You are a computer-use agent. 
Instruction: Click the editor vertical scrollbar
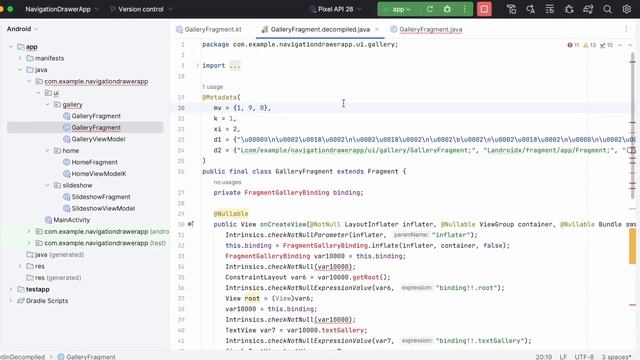pyautogui.click(x=633, y=127)
